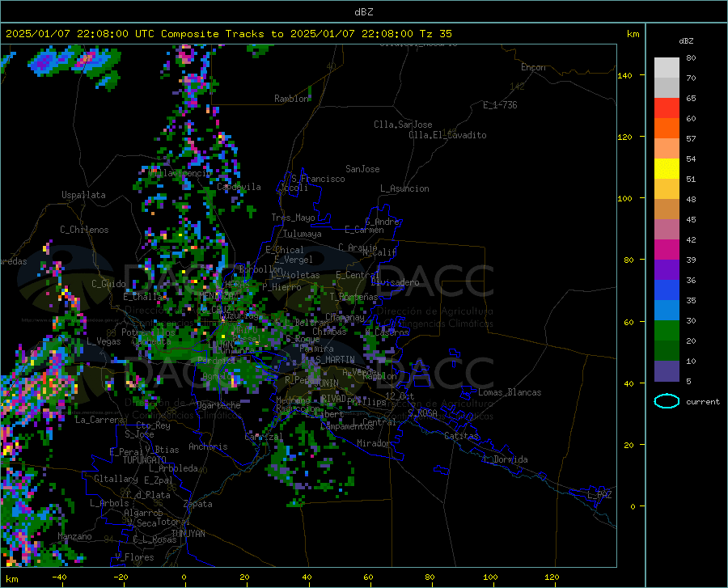Click the 'Ugarteche' map label
This screenshot has width=728, height=588.
pos(218,405)
